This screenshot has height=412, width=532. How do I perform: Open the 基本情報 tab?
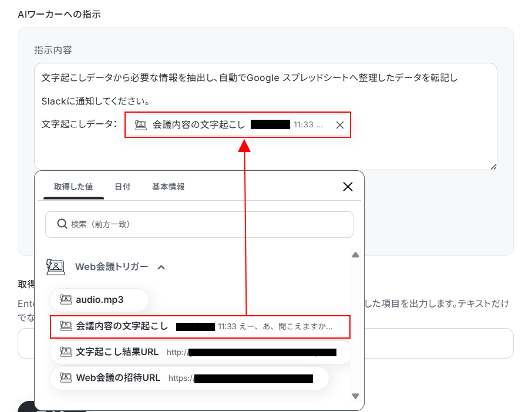tap(169, 187)
